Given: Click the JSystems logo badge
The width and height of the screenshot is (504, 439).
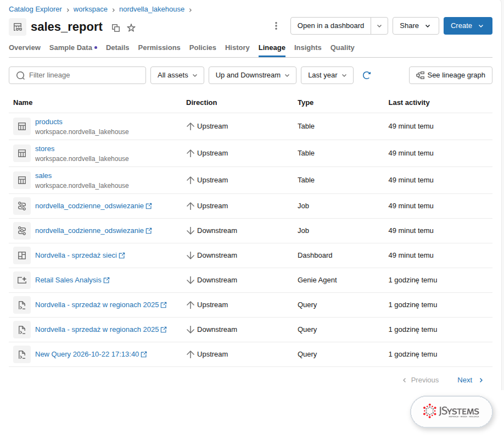Looking at the screenshot, I should pyautogui.click(x=451, y=412).
